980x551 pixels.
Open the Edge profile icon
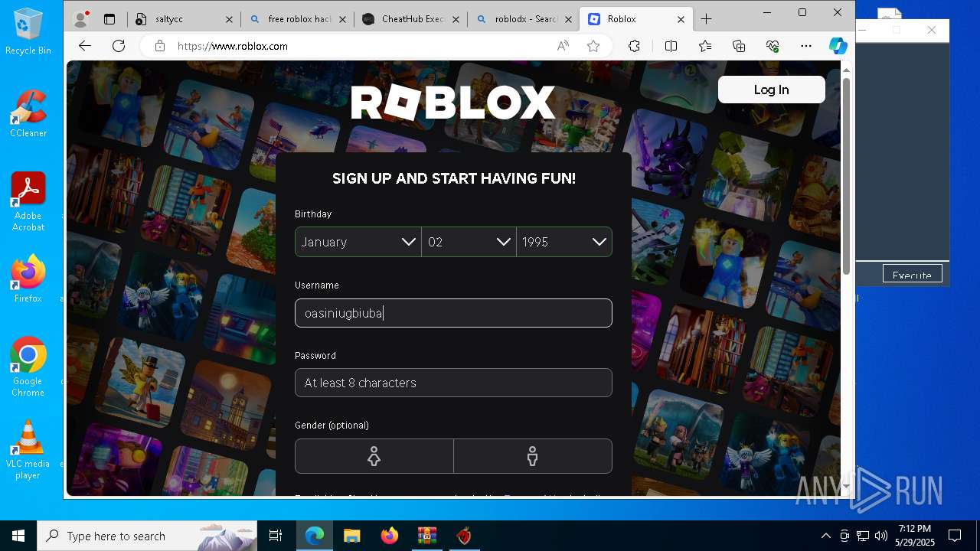[x=80, y=19]
